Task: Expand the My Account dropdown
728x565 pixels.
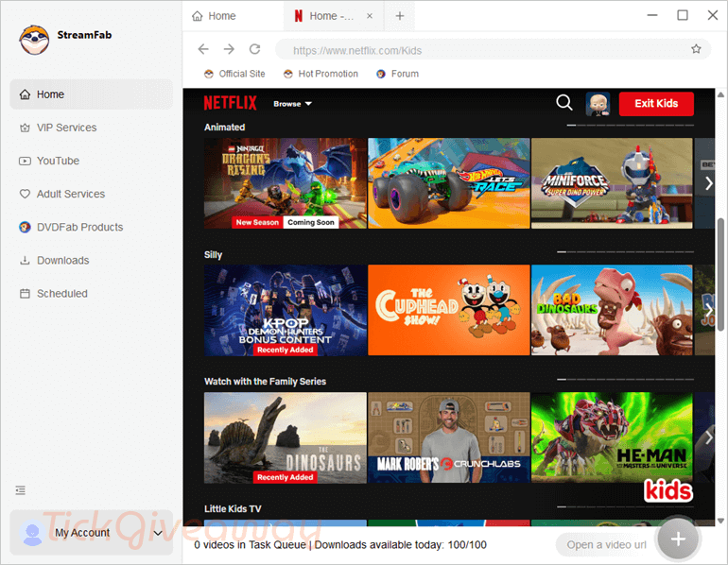Action: [x=158, y=533]
